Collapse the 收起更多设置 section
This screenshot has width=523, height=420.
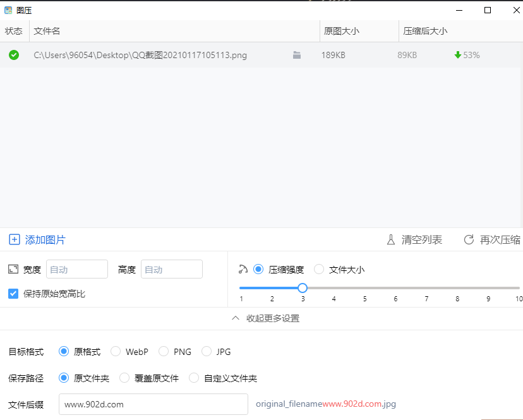coord(265,318)
